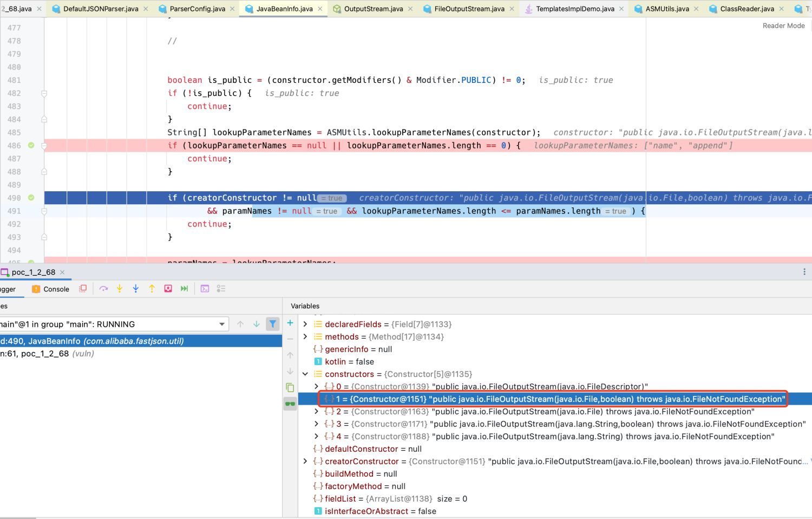Click the move watch up arrow

point(290,355)
